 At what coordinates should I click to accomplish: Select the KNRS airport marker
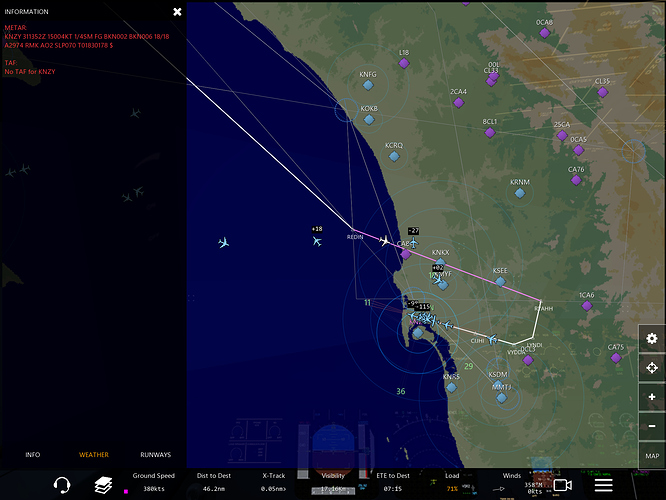452,387
